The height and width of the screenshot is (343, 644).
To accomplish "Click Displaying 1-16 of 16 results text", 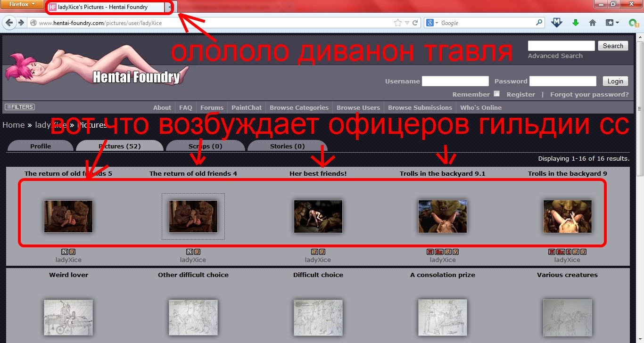I will pyautogui.click(x=584, y=158).
